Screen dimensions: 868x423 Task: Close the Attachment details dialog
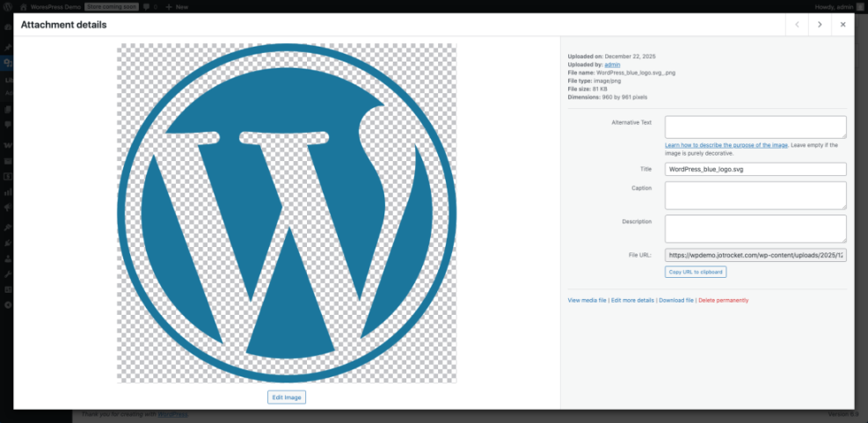click(843, 25)
